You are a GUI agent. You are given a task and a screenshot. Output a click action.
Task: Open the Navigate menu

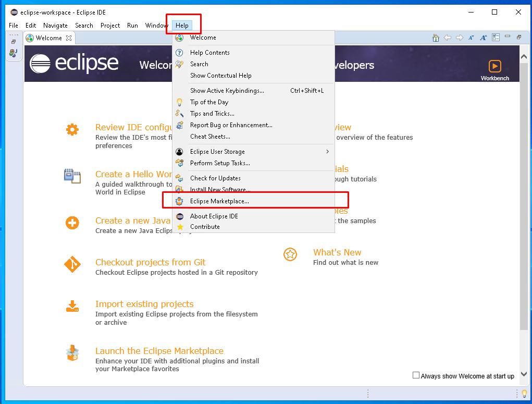pyautogui.click(x=55, y=26)
